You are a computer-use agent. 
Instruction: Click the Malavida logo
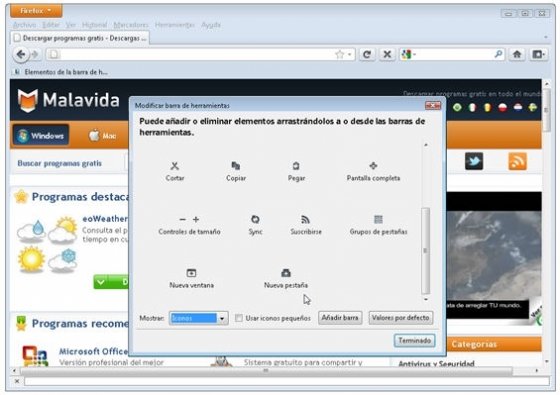pyautogui.click(x=69, y=100)
